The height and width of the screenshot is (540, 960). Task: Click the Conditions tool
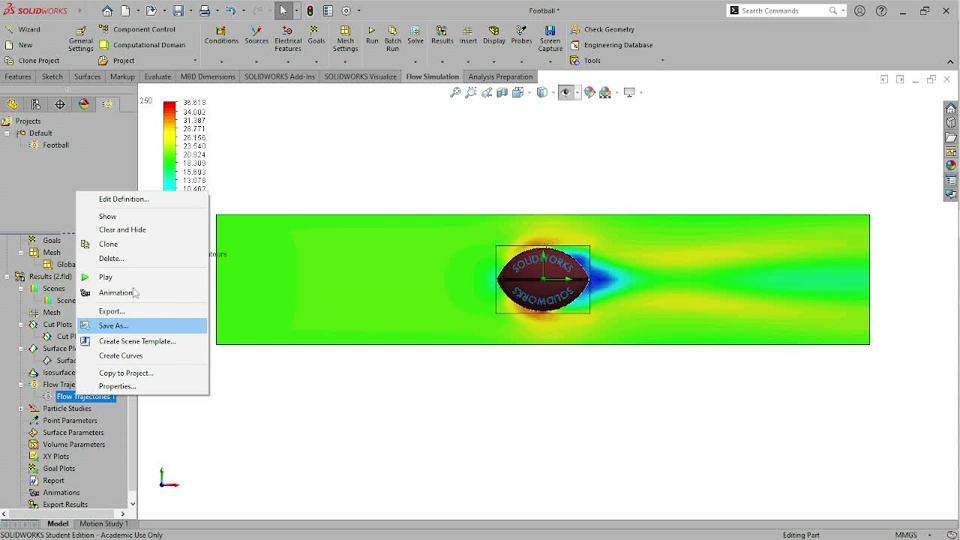pyautogui.click(x=221, y=36)
